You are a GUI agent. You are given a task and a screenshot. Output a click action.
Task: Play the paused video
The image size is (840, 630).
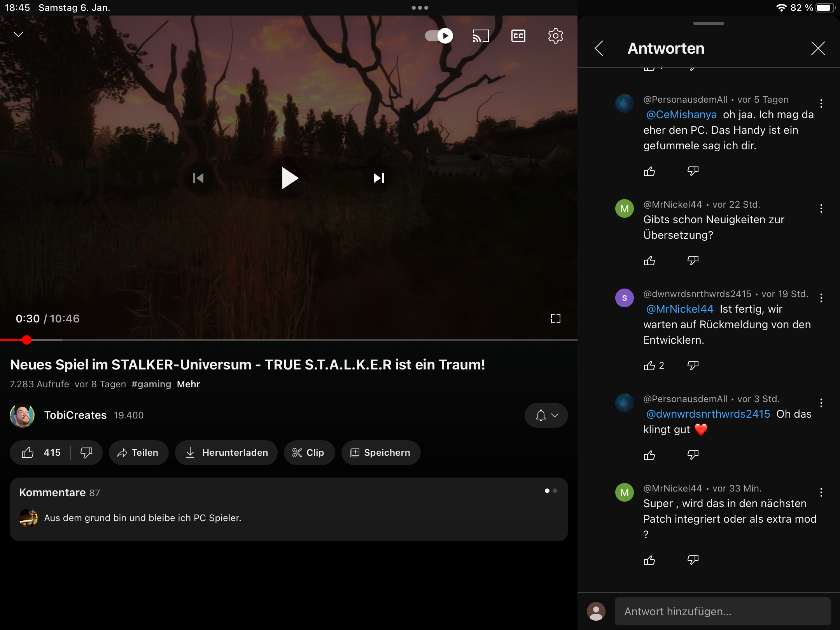(289, 178)
